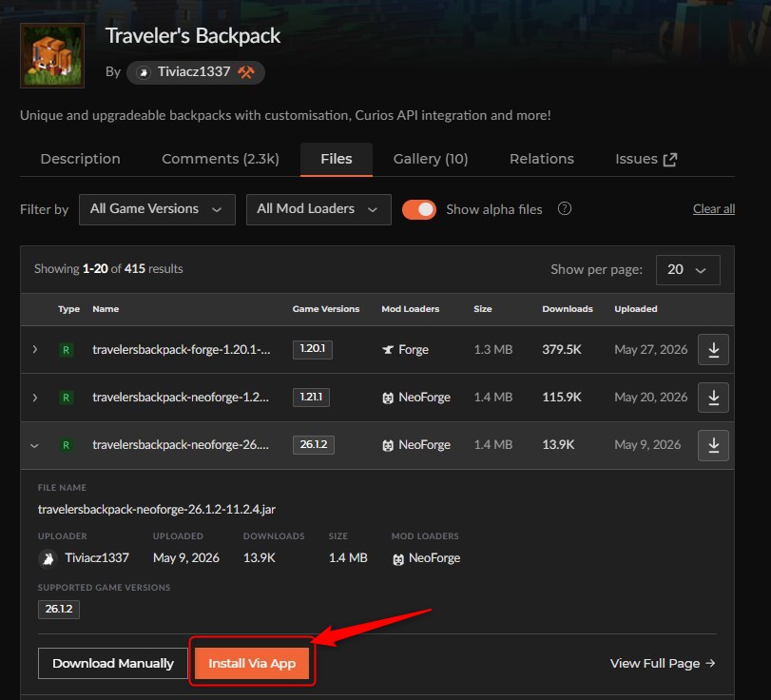Click the Type column header
This screenshot has height=700, width=771.
point(68,309)
